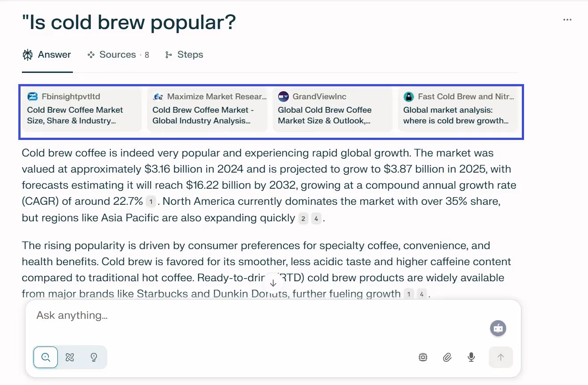Open the Fbinsightpvtltd source card

tap(81, 110)
